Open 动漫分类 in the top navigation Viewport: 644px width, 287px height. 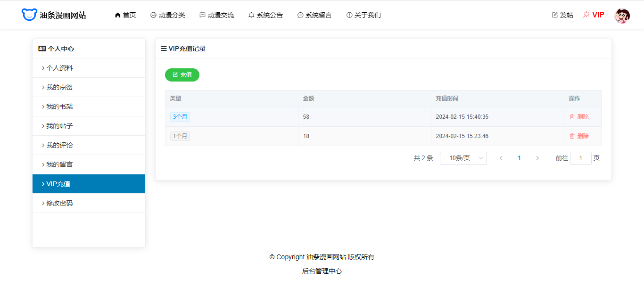[167, 15]
